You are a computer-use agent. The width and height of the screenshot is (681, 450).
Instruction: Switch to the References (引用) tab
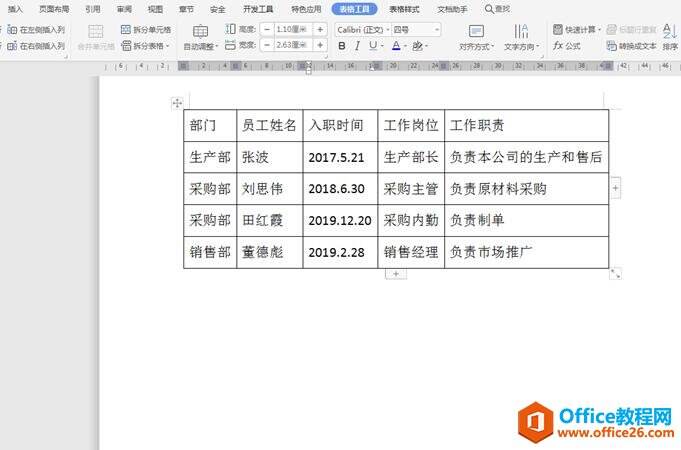point(93,9)
